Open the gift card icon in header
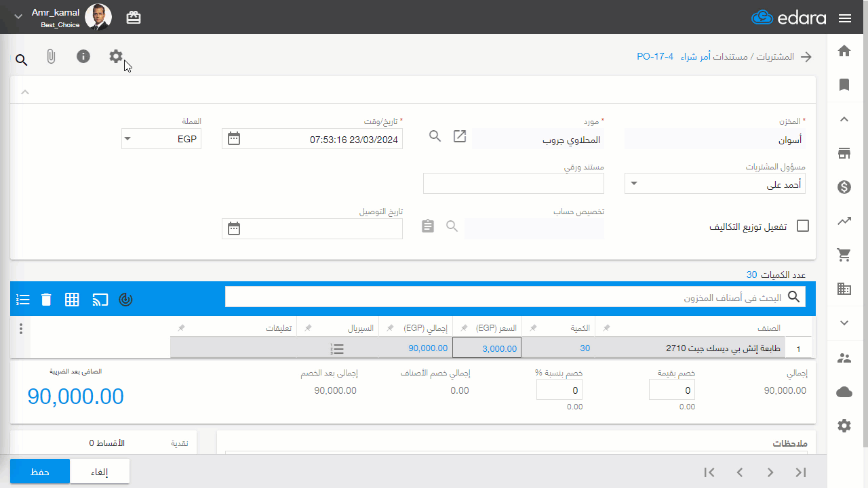The image size is (868, 488). coord(134,18)
